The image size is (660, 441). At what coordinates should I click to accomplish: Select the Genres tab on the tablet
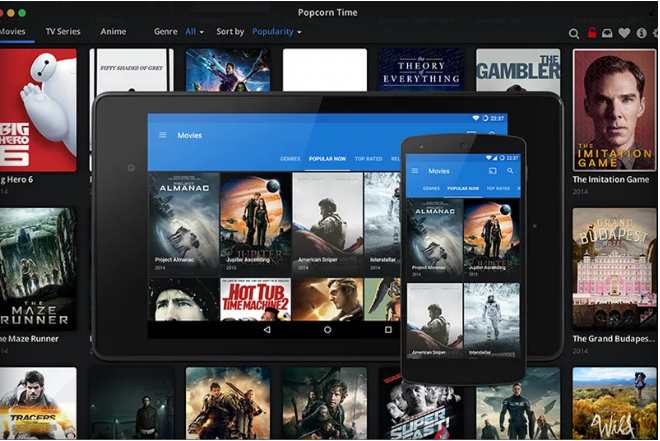290,159
